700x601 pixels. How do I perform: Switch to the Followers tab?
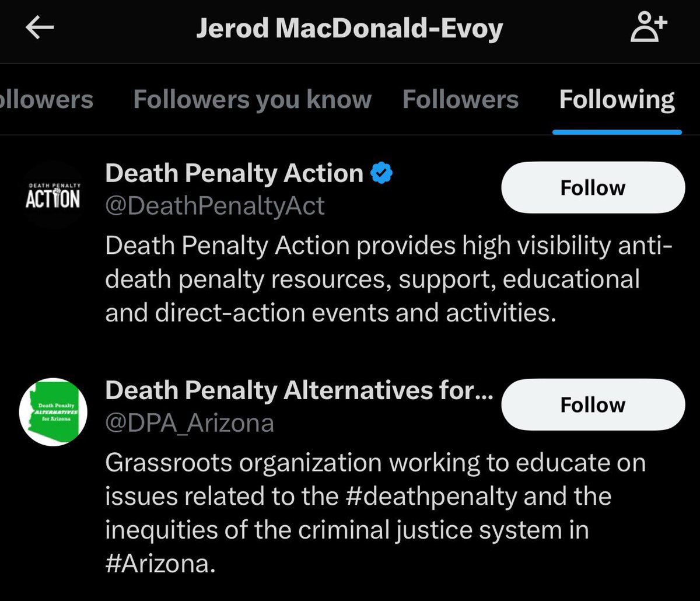[460, 100]
